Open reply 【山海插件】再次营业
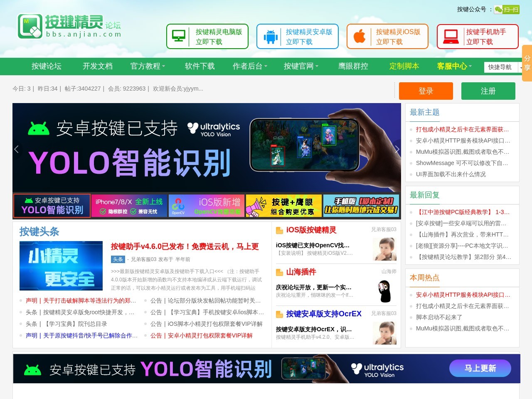Viewport: 532px width, 399px height. [x=463, y=234]
